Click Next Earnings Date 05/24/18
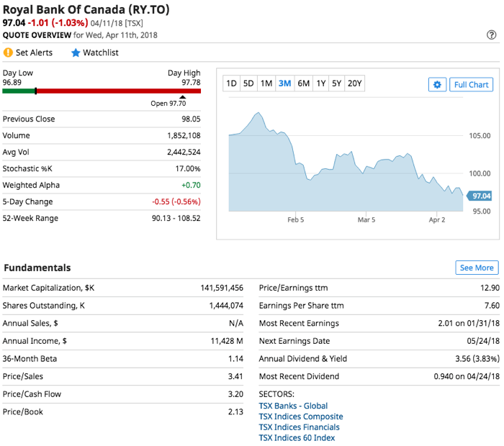 (x=483, y=341)
